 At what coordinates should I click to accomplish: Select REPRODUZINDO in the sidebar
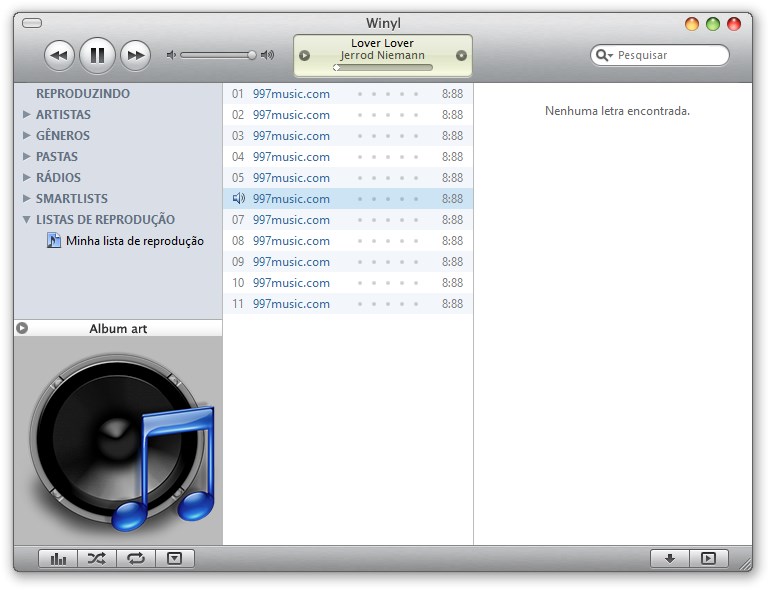pyautogui.click(x=83, y=93)
